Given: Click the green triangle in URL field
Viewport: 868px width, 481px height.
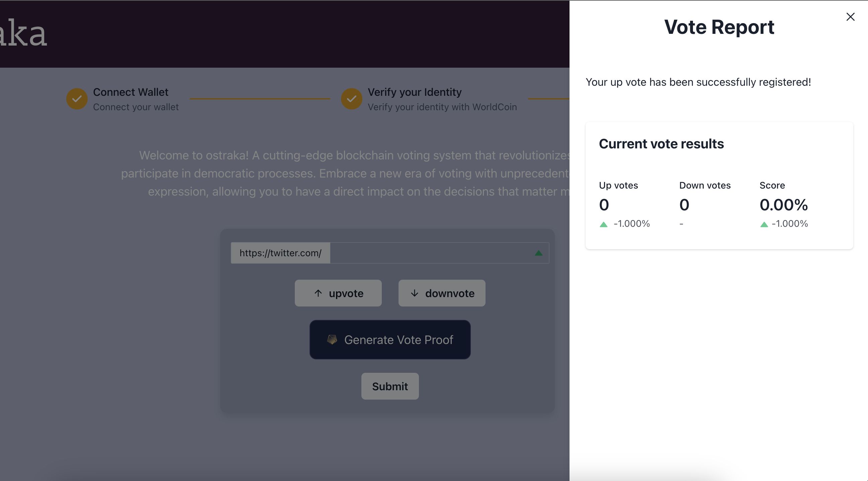Looking at the screenshot, I should [x=538, y=253].
